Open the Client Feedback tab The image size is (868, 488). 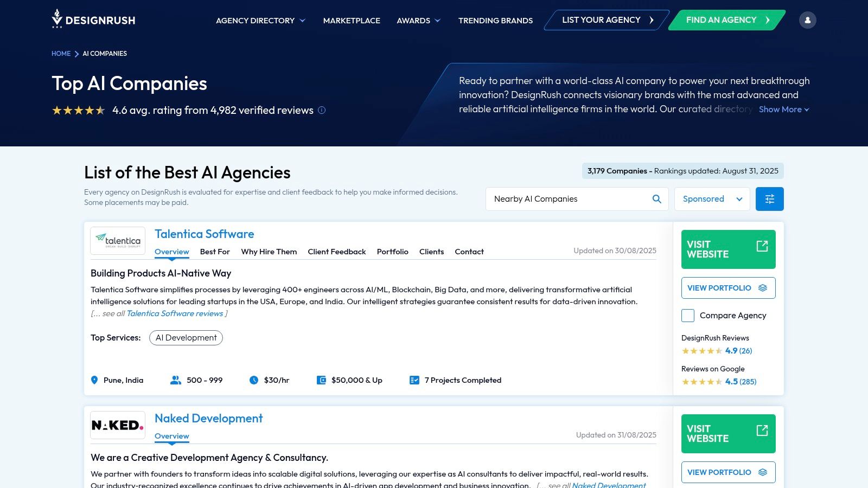[337, 252]
